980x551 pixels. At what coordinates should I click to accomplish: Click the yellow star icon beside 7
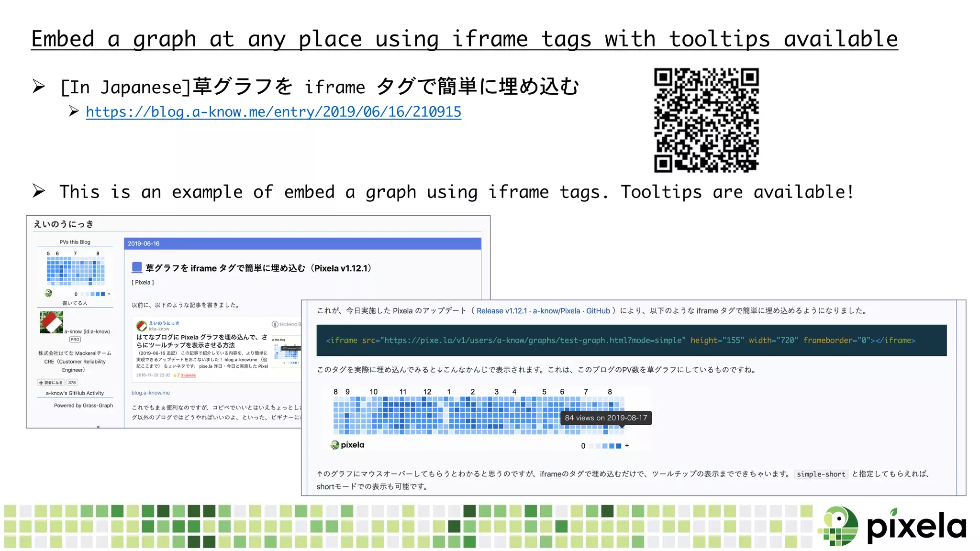coord(175,375)
